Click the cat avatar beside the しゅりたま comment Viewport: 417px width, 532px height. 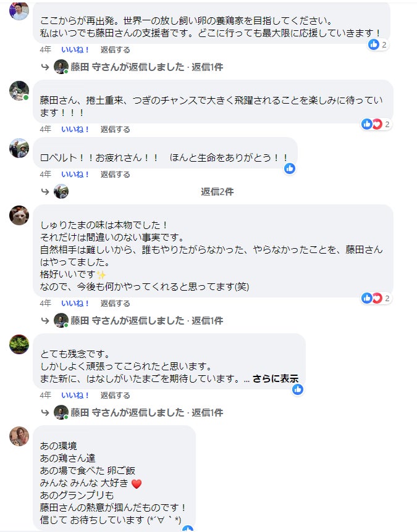19,215
